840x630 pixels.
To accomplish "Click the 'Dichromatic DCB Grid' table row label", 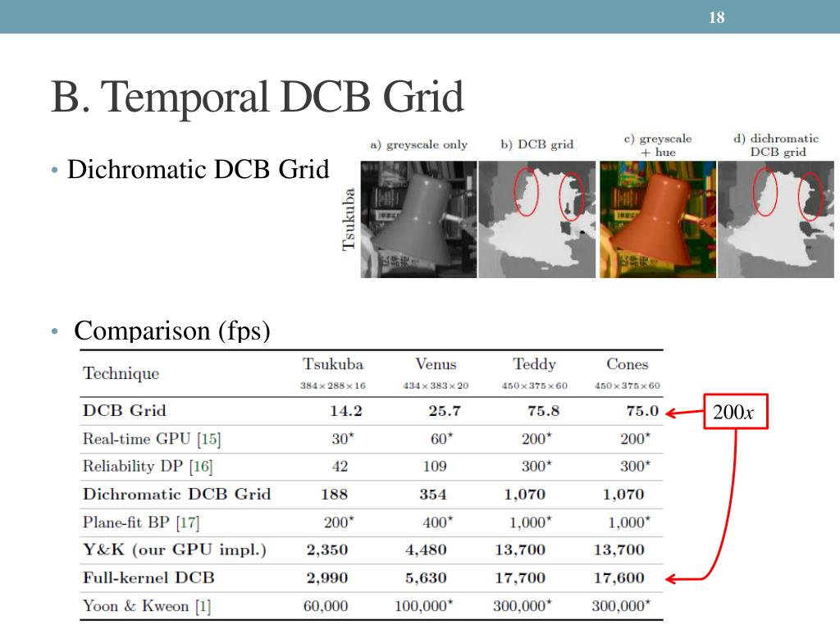I will pyautogui.click(x=177, y=494).
